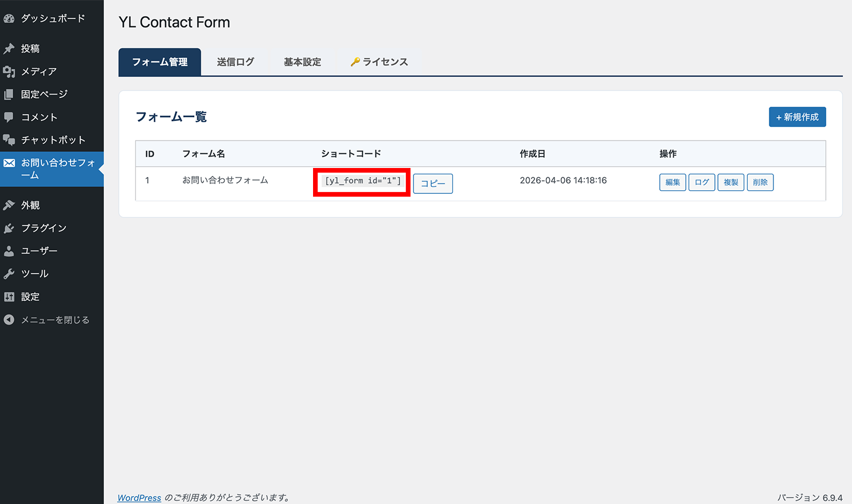Image resolution: width=852 pixels, height=504 pixels.
Task: Click the Dashboard gauge icon in sidebar
Action: point(9,18)
